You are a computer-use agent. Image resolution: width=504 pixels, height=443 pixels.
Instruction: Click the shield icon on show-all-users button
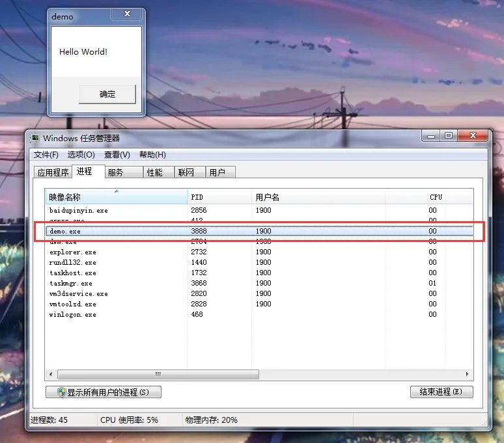(x=61, y=392)
